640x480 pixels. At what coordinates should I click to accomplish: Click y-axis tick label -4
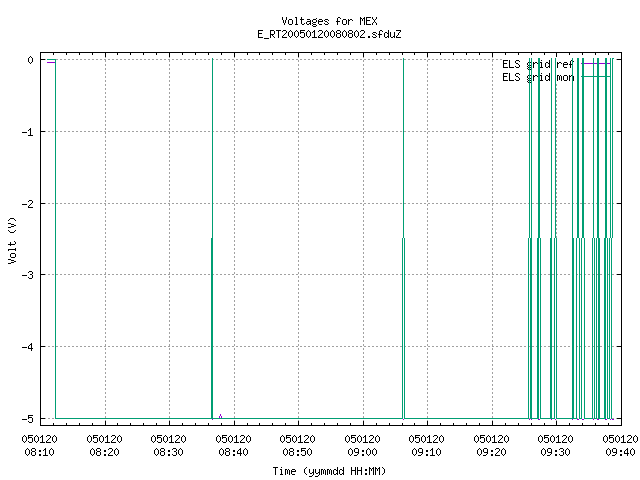[x=28, y=347]
